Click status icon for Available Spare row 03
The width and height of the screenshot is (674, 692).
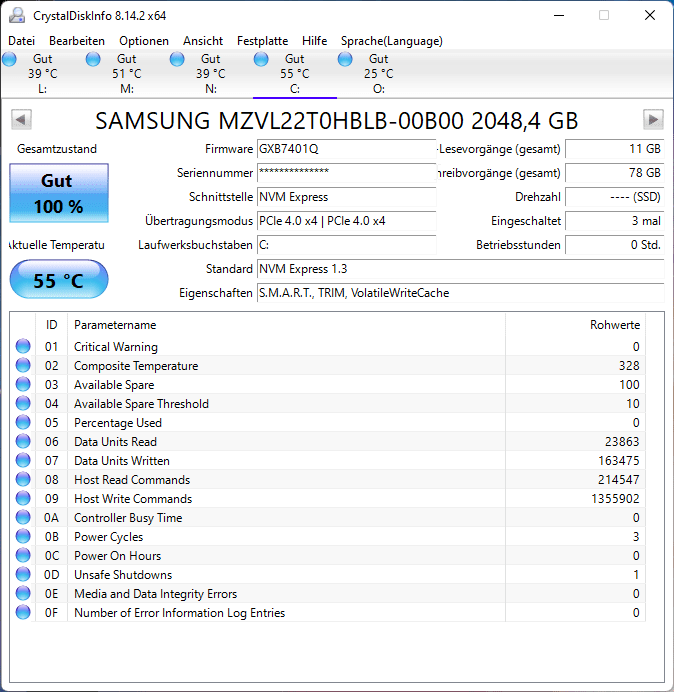23,384
